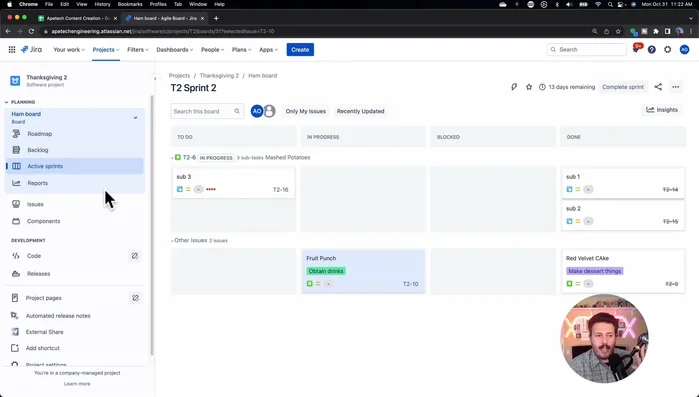Open the board more options ellipsis
The width and height of the screenshot is (699, 397).
pos(676,87)
